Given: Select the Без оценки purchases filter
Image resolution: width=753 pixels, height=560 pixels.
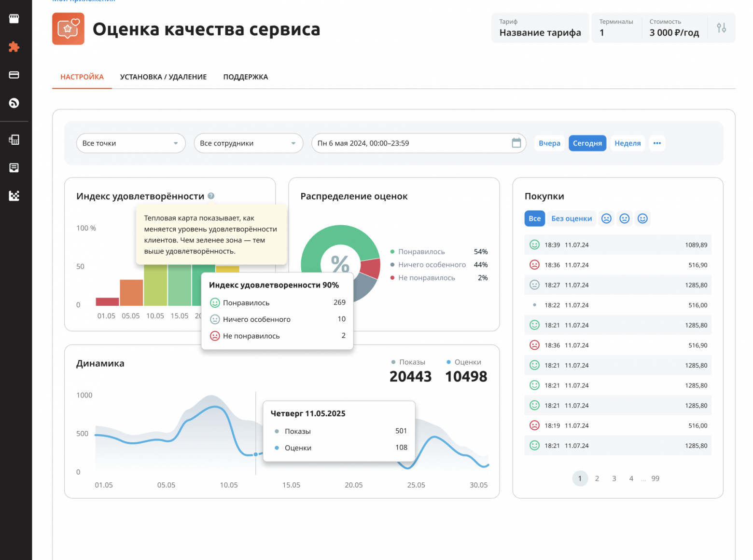Looking at the screenshot, I should tap(572, 219).
